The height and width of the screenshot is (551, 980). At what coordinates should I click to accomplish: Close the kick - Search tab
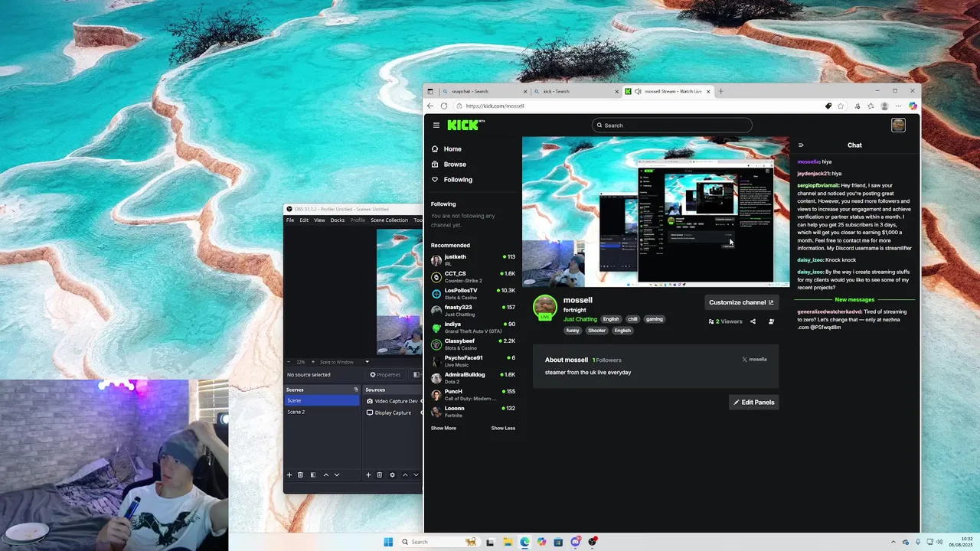coord(616,91)
